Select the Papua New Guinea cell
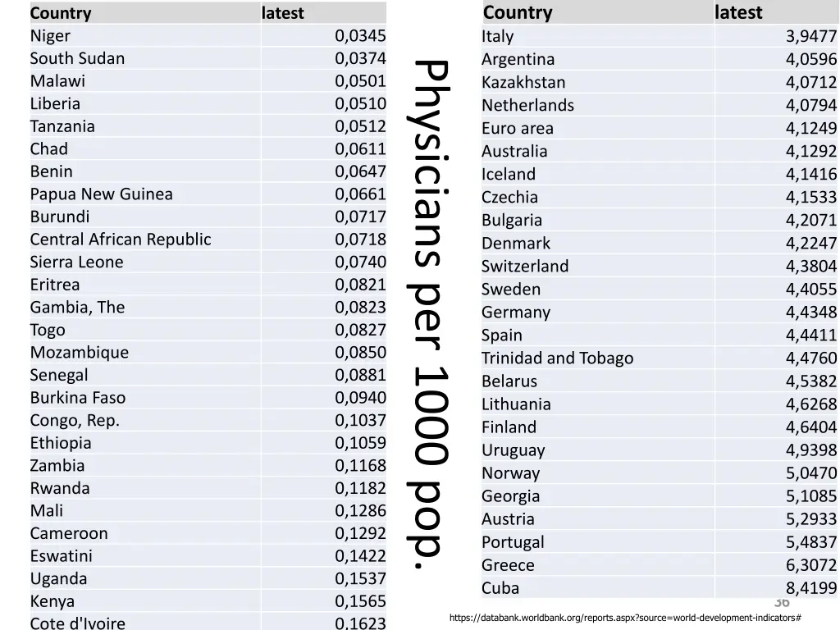 [x=145, y=194]
